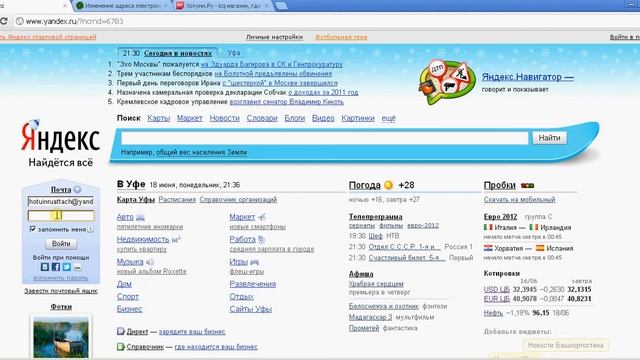Click Завести почтовый ящик link

(61, 291)
